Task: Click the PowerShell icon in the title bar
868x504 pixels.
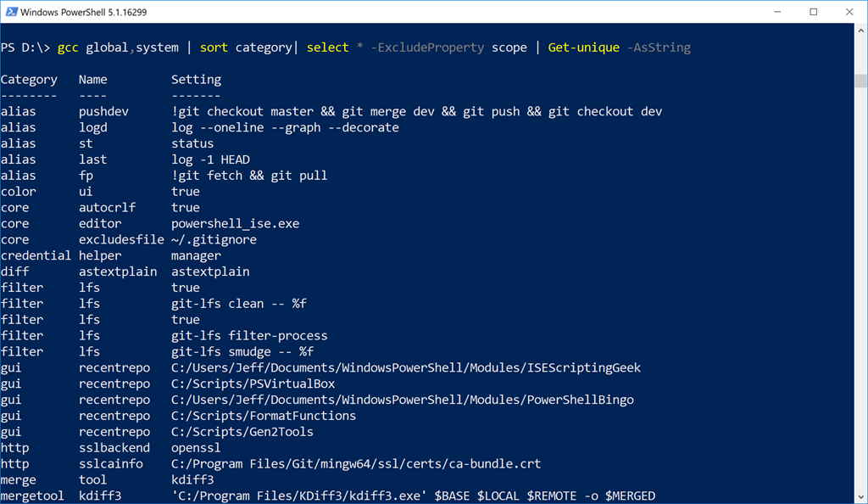Action: (11, 12)
